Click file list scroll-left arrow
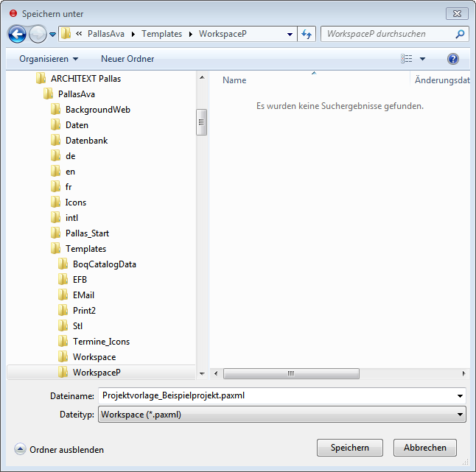Image resolution: width=476 pixels, height=472 pixels. [x=216, y=373]
